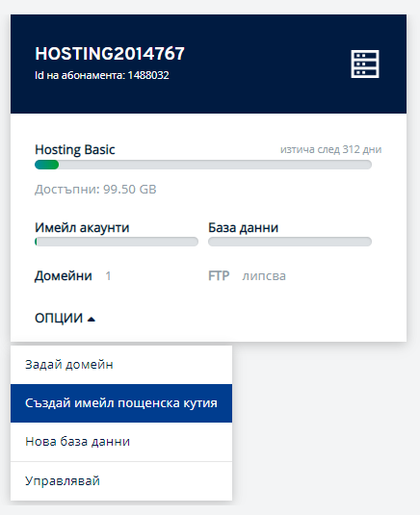Click the FTP label
The image size is (420, 515).
pos(219,276)
